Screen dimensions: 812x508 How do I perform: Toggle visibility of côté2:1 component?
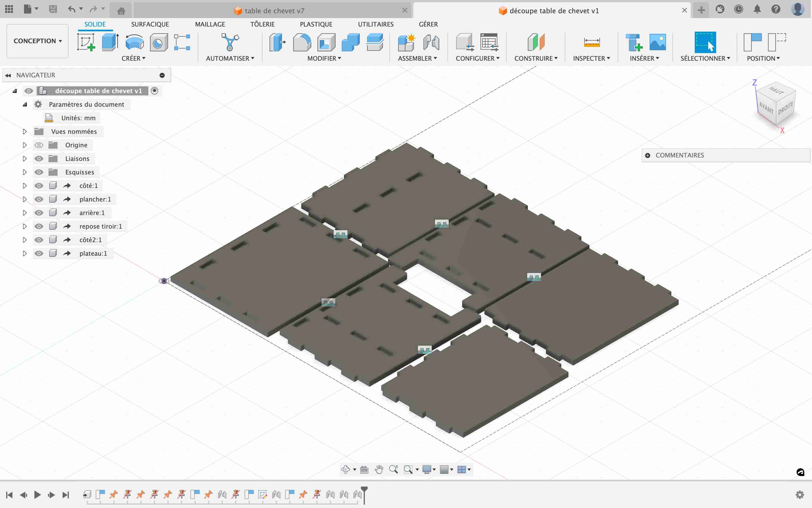point(39,240)
